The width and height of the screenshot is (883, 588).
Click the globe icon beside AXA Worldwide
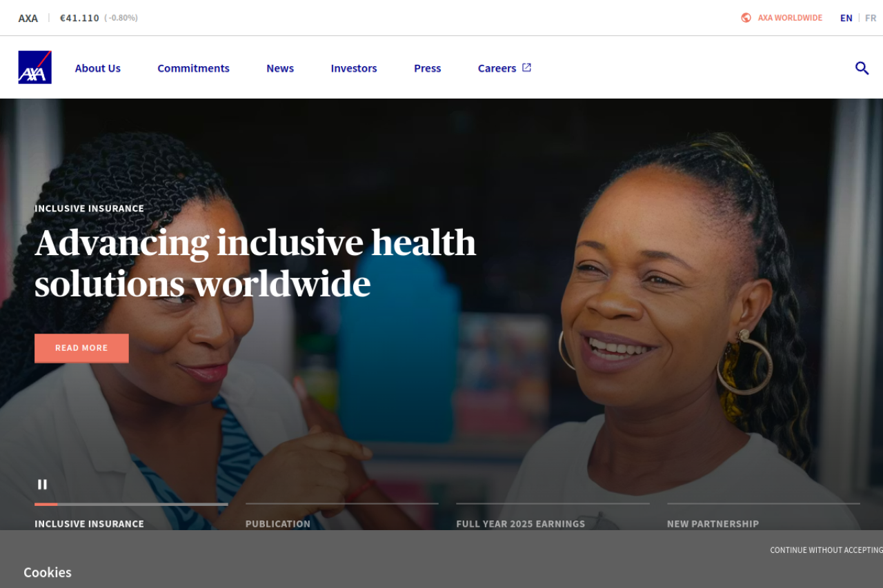746,18
